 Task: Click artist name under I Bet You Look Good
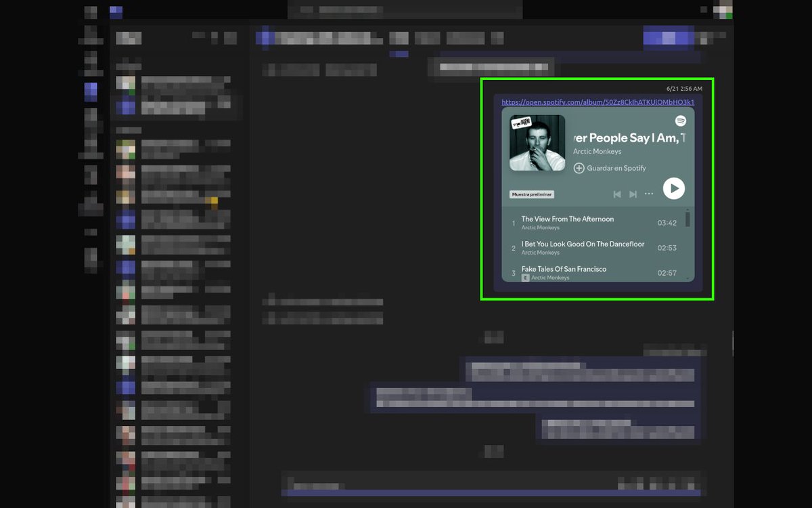click(x=541, y=253)
